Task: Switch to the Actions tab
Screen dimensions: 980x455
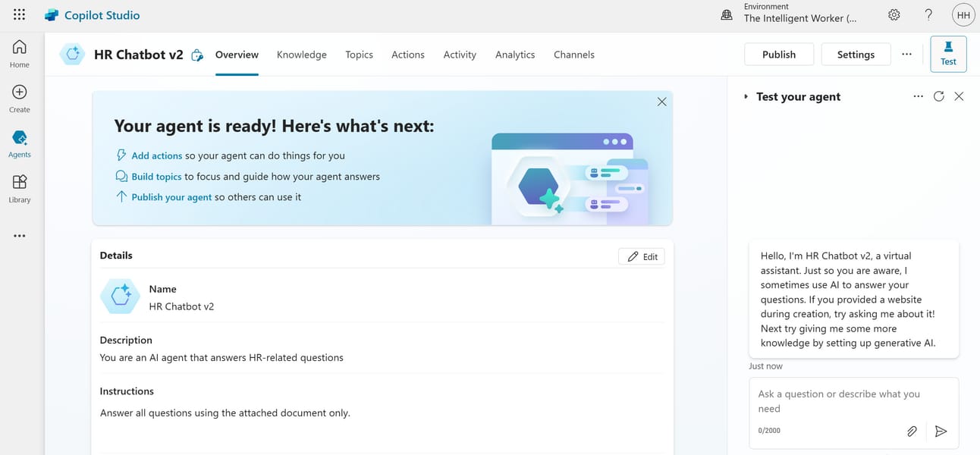Action: [x=408, y=55]
